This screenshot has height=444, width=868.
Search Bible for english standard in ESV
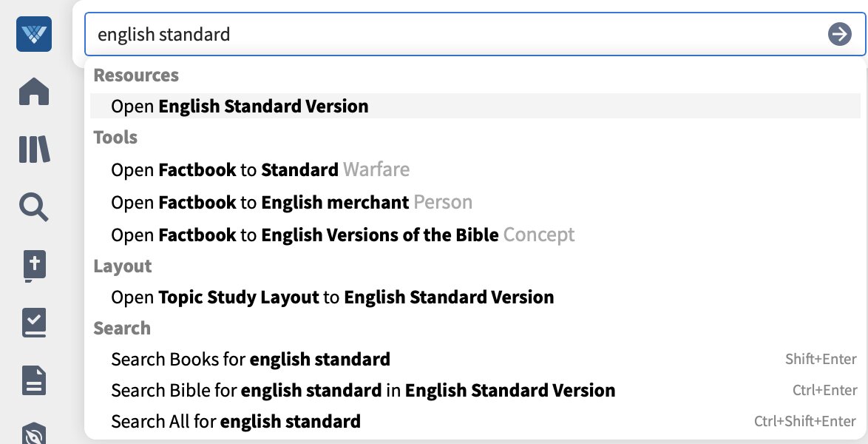tap(475, 390)
